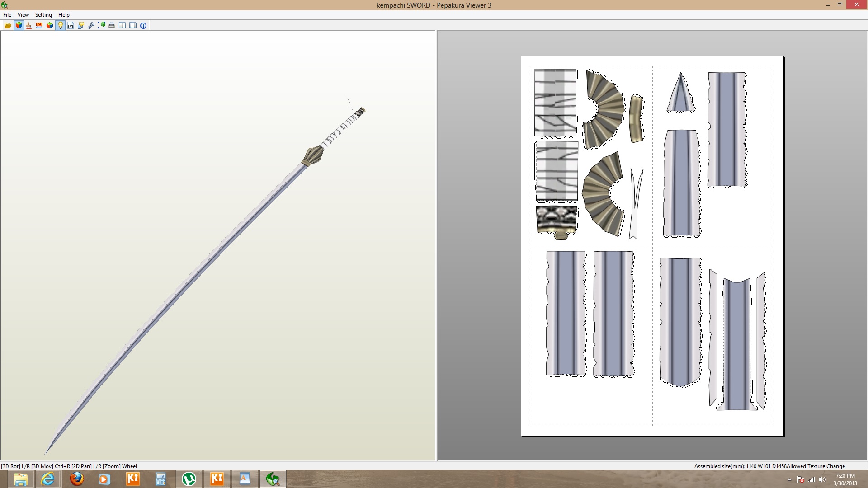Print the pattern sheets
This screenshot has width=868, height=488.
pos(112,25)
